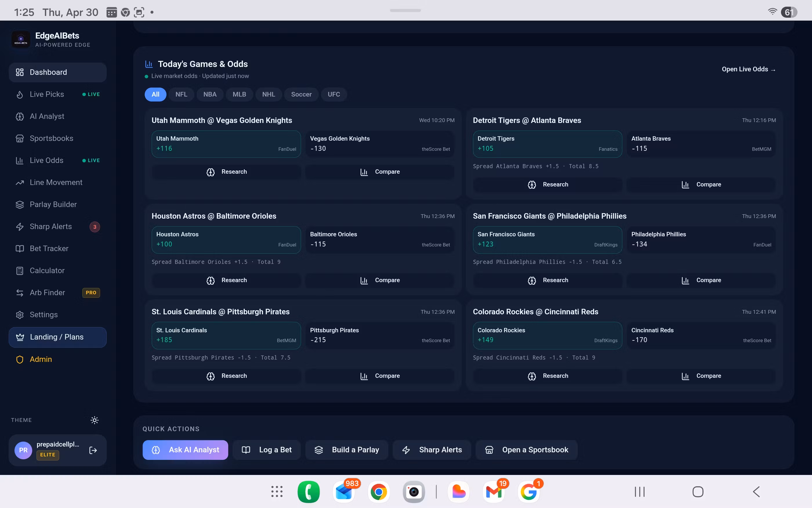
Task: Open Calculator in the sidebar
Action: [x=57, y=271]
